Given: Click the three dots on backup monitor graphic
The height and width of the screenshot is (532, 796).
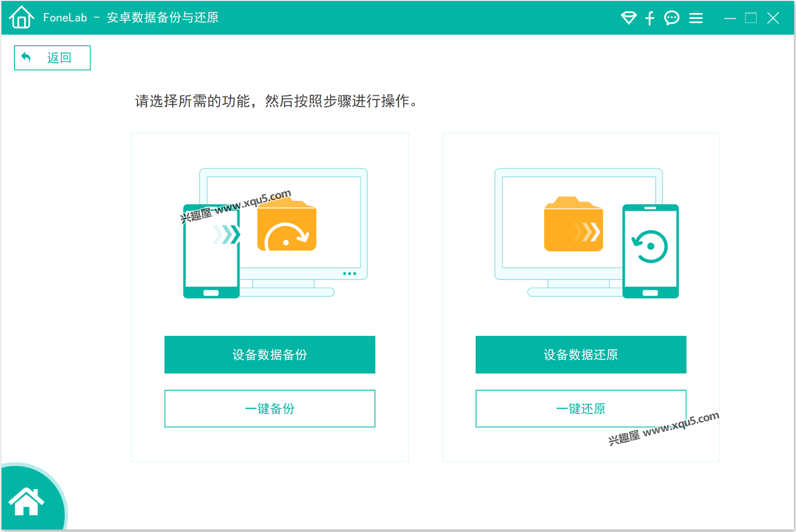Looking at the screenshot, I should (349, 273).
